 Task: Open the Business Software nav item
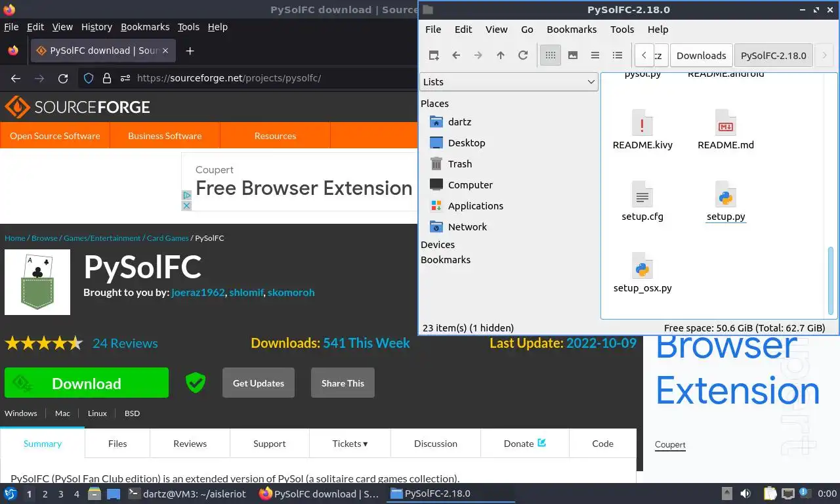(x=165, y=136)
